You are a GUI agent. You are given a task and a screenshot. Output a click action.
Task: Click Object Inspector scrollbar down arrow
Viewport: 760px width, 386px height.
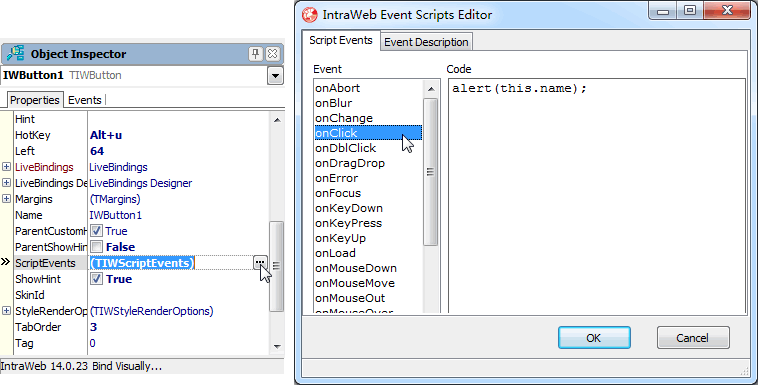(x=277, y=346)
